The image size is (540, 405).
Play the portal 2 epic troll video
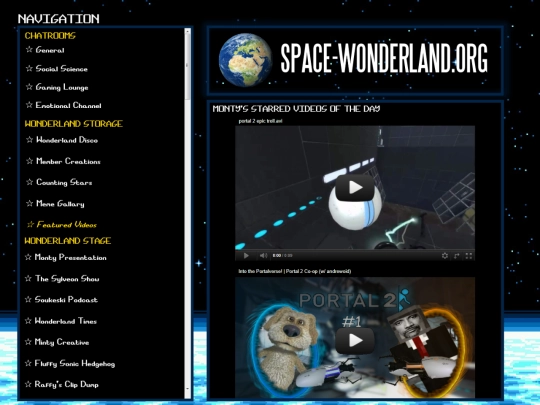click(x=354, y=188)
